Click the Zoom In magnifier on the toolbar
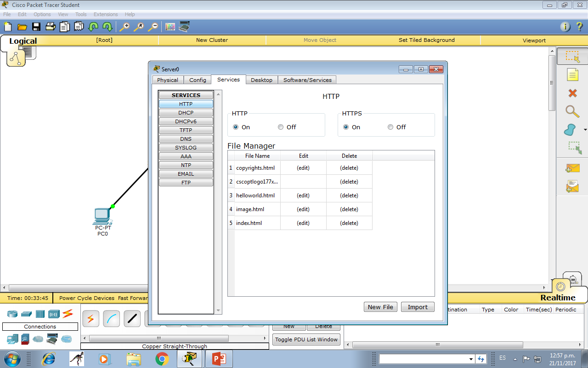This screenshot has width=588, height=368. click(124, 26)
